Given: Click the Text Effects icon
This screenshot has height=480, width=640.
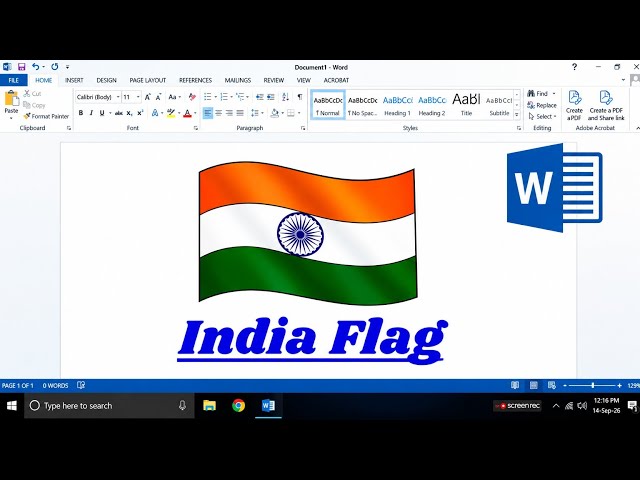Looking at the screenshot, I should click(155, 113).
